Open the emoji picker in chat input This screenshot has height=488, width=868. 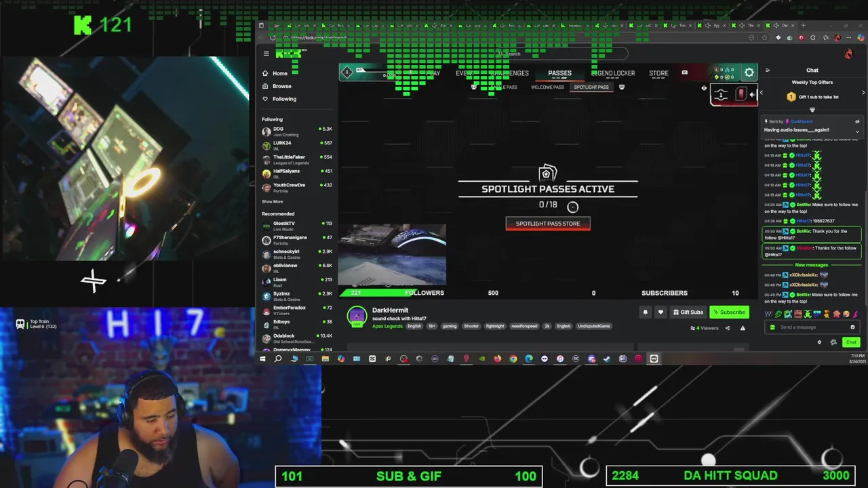point(852,327)
